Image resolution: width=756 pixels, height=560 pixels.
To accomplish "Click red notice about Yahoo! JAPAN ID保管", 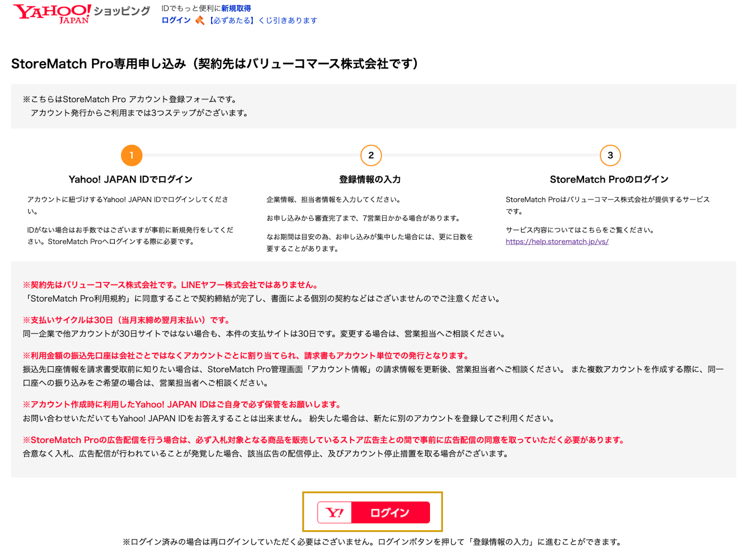I will pyautogui.click(x=182, y=405).
